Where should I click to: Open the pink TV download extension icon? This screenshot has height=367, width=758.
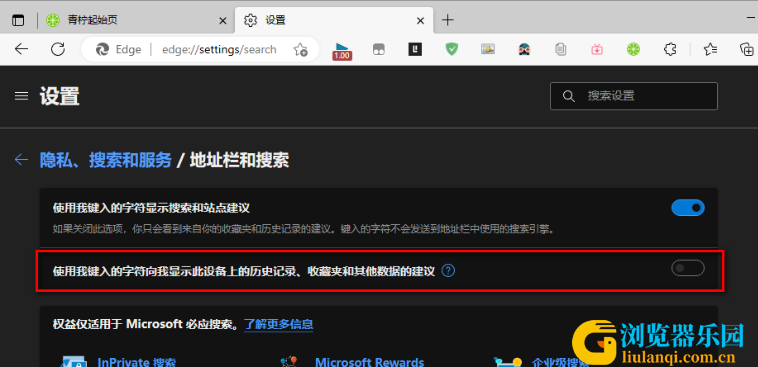pyautogui.click(x=597, y=49)
